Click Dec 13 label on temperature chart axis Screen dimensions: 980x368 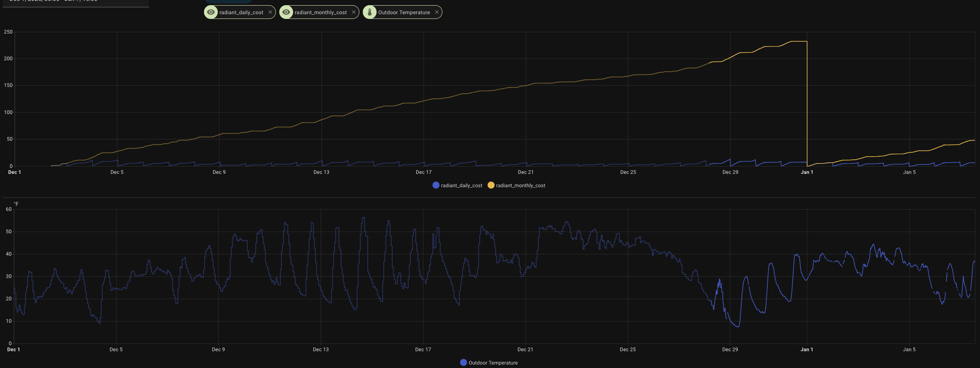pyautogui.click(x=321, y=349)
